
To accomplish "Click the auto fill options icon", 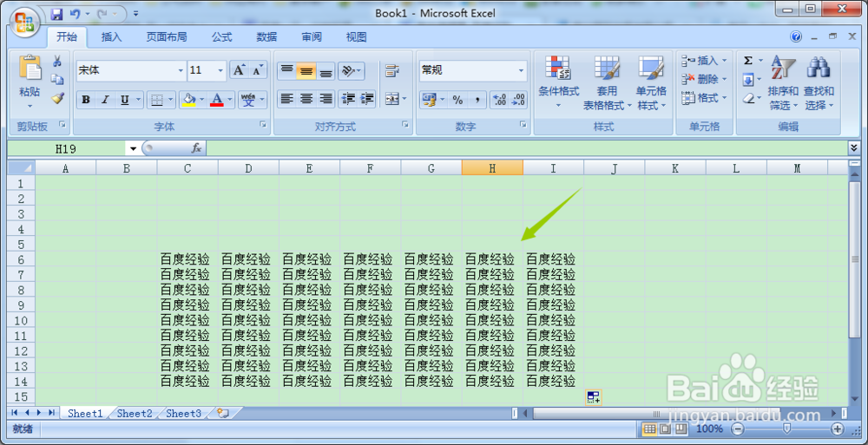I will (594, 396).
